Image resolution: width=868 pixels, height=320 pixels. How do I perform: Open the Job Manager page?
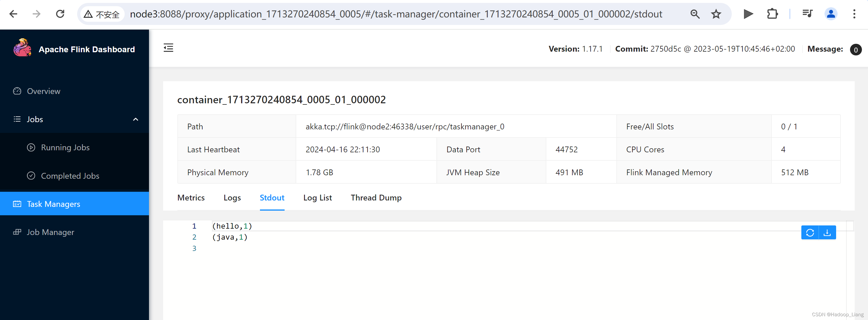50,232
